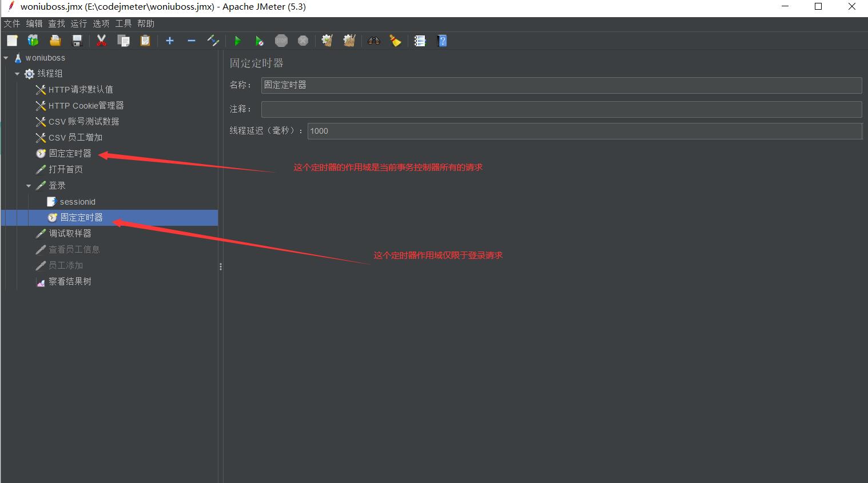The width and height of the screenshot is (868, 483).
Task: Select the sessionid extractor
Action: (x=77, y=202)
